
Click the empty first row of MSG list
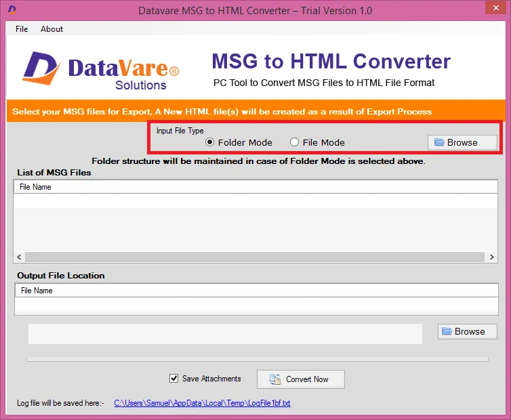pyautogui.click(x=255, y=201)
